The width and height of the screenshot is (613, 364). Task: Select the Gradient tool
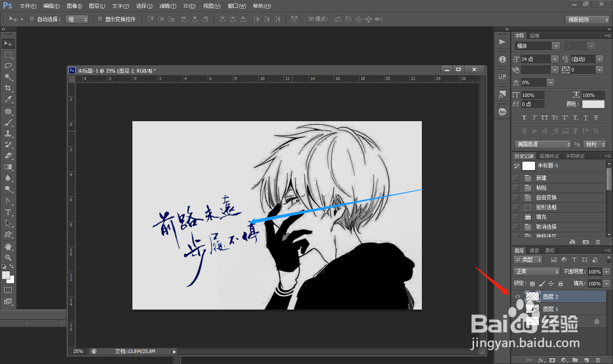(x=8, y=167)
